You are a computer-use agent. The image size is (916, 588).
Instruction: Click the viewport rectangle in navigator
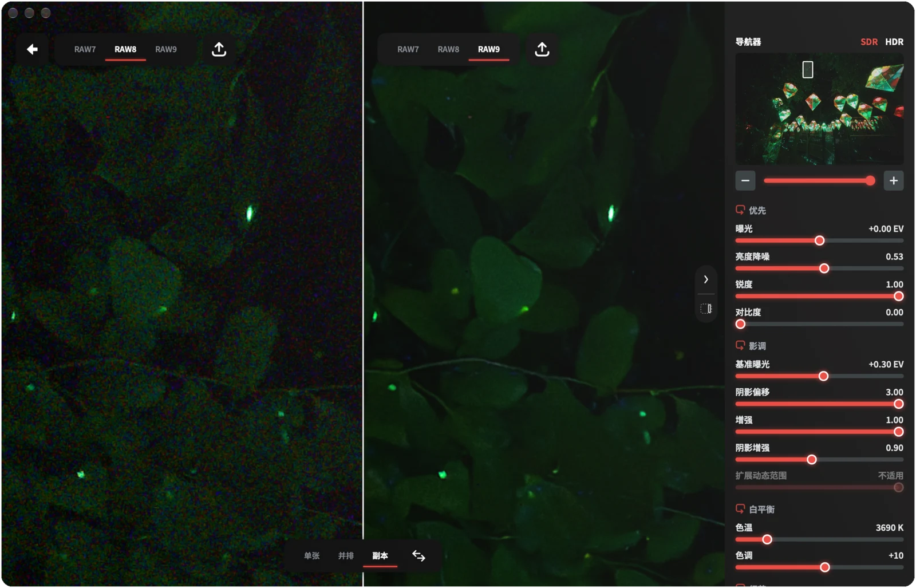(808, 70)
